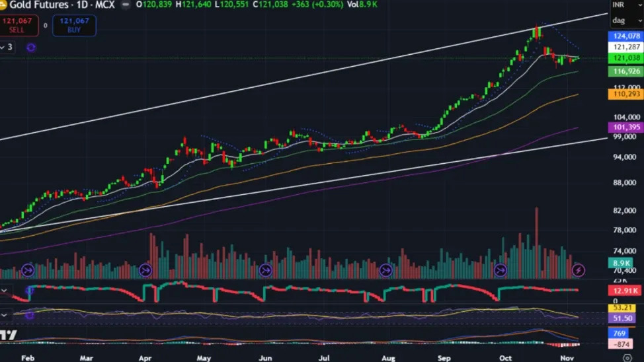
Task: Click the 121,038 current price label
Action: point(625,59)
